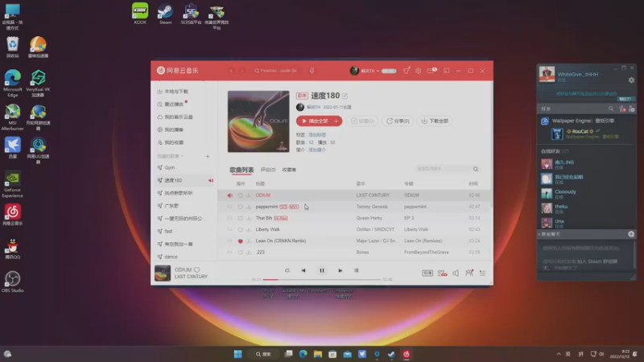Like the peppermint song heart
The height and width of the screenshot is (362, 644).
pos(240,207)
